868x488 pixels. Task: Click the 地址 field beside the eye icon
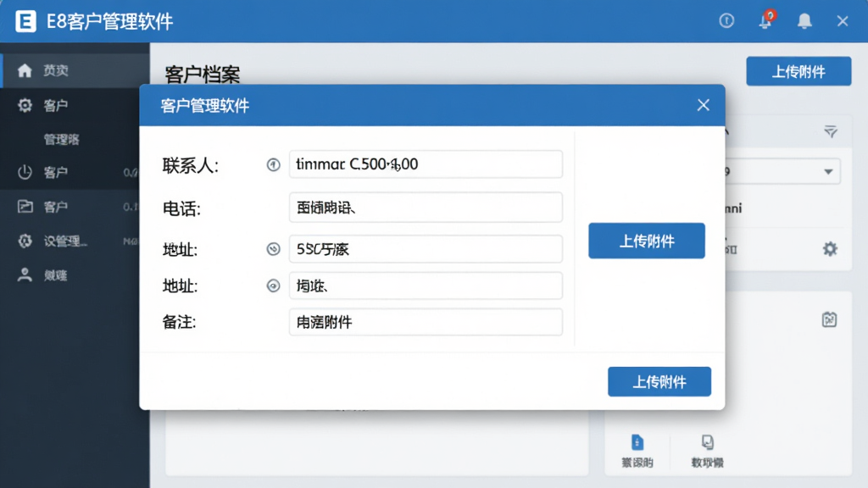tap(426, 286)
